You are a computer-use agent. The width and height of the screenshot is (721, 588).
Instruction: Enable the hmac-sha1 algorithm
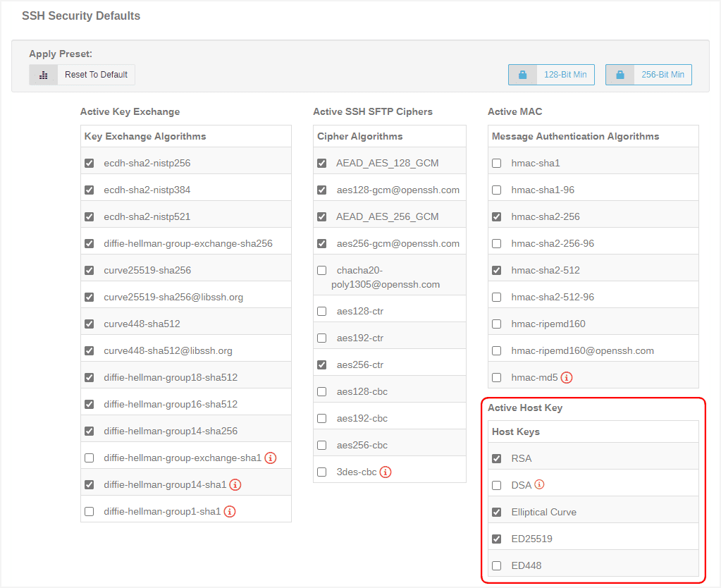point(496,162)
